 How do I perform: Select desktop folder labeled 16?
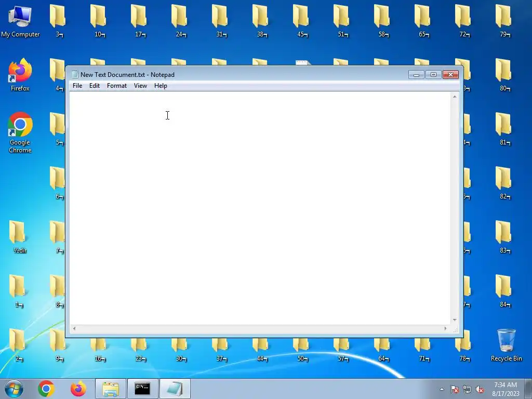click(99, 350)
